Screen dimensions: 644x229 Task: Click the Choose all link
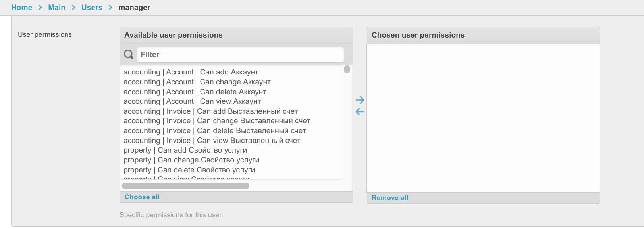pos(142,197)
